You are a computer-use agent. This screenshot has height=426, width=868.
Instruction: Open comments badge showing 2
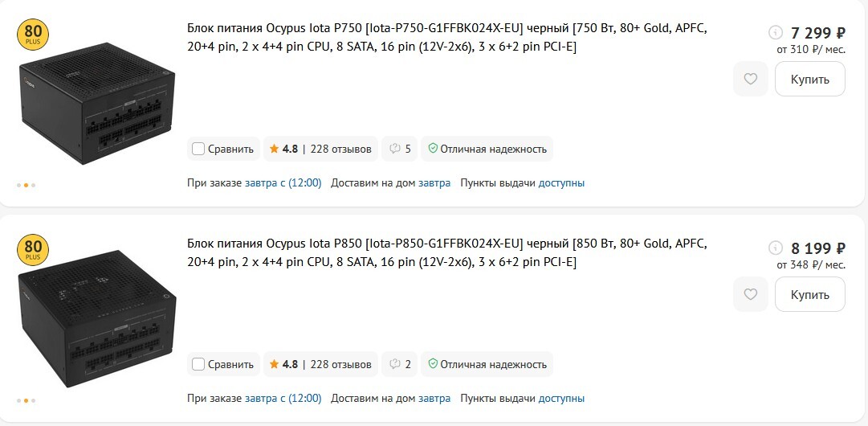400,364
